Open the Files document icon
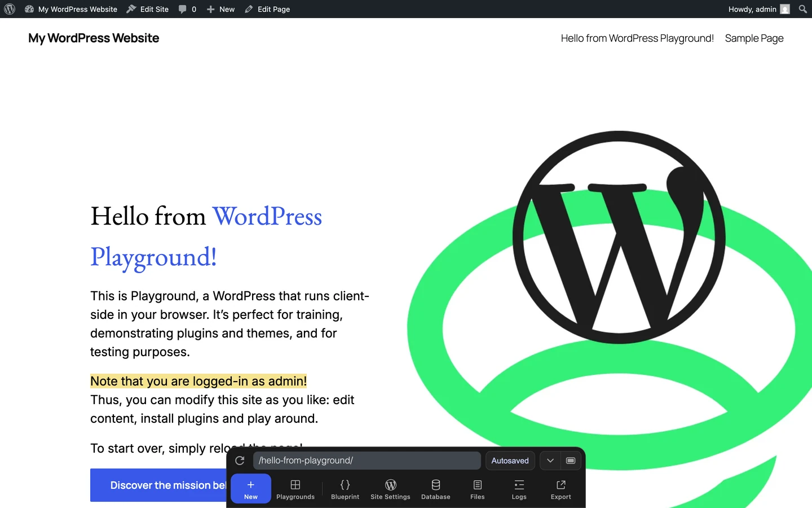The height and width of the screenshot is (508, 812). pyautogui.click(x=478, y=489)
